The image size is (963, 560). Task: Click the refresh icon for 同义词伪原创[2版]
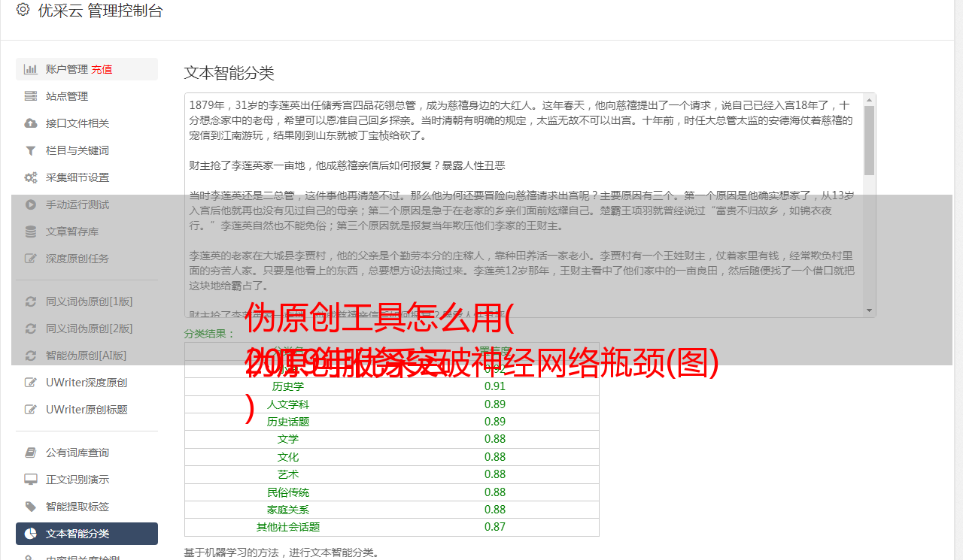(31, 328)
